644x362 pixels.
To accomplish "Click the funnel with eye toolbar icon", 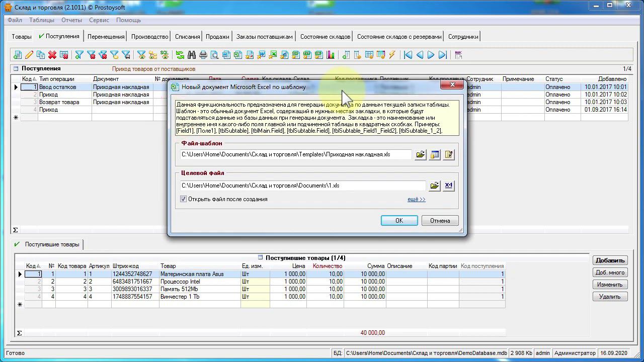I will coord(141,55).
